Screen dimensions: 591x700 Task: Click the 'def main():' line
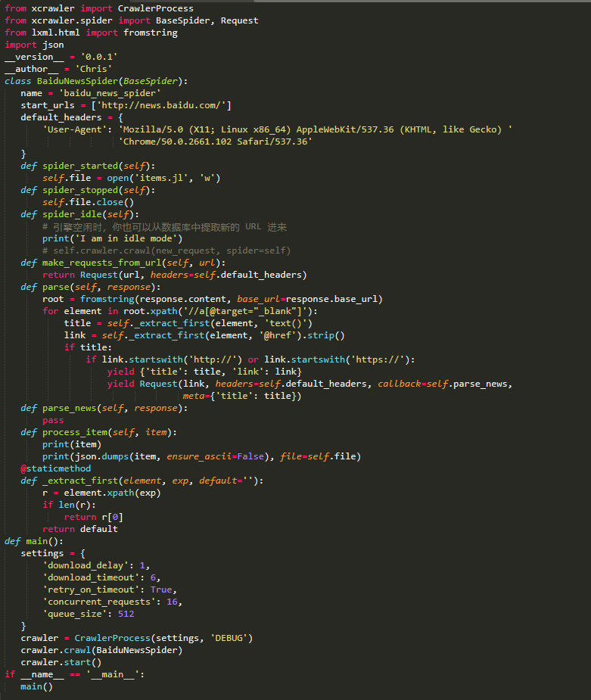click(x=34, y=541)
